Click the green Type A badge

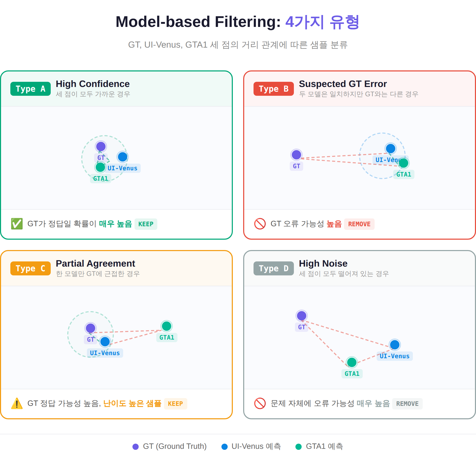coord(31,89)
